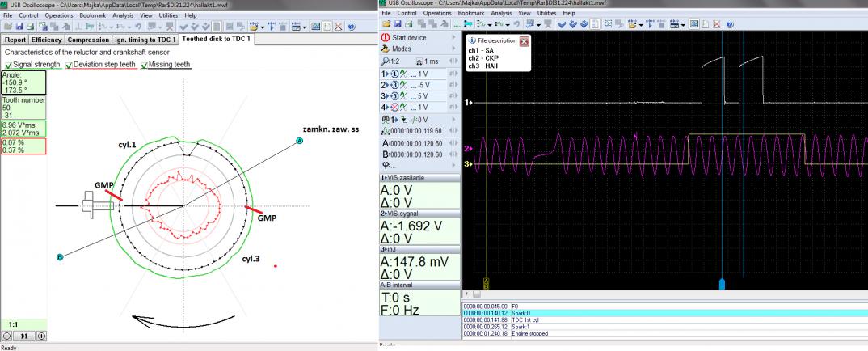Toggle the Deviation step teeth checkbox
The image size is (868, 351).
[69, 66]
